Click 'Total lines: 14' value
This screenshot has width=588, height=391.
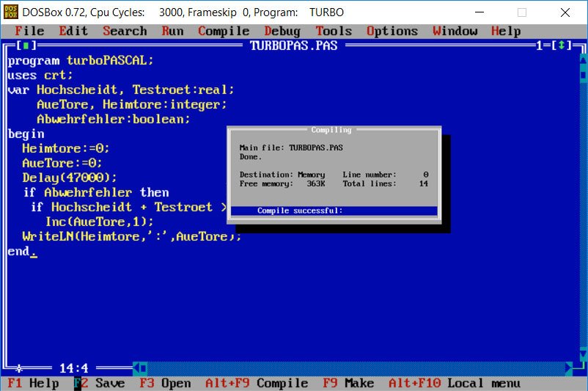423,183
